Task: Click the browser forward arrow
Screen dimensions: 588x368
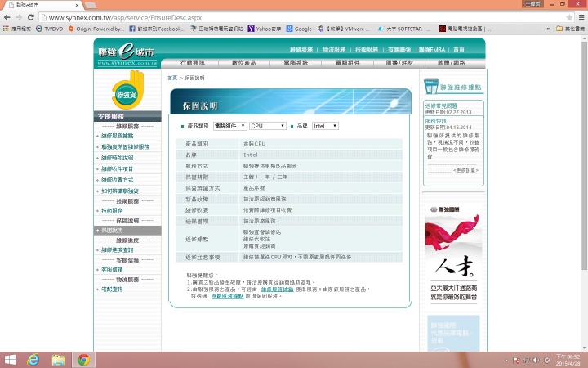Action: (19, 17)
